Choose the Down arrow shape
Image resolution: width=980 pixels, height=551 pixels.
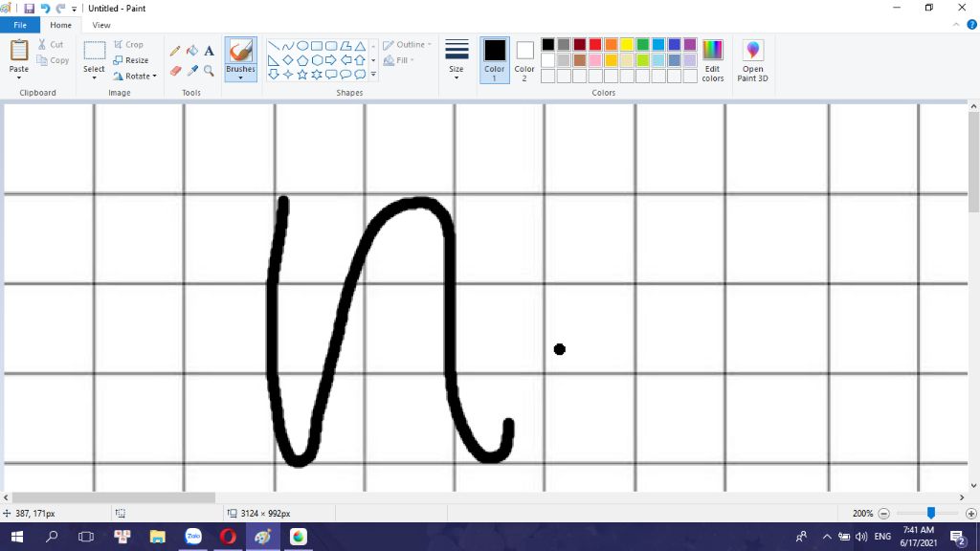273,75
